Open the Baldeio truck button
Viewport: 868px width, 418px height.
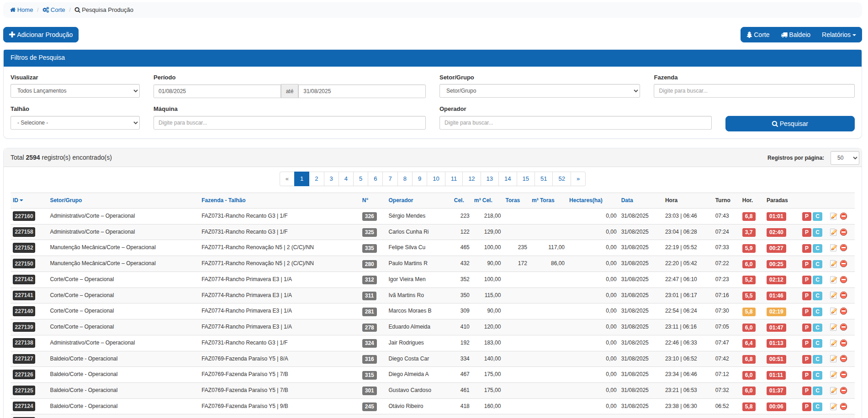[x=795, y=35]
